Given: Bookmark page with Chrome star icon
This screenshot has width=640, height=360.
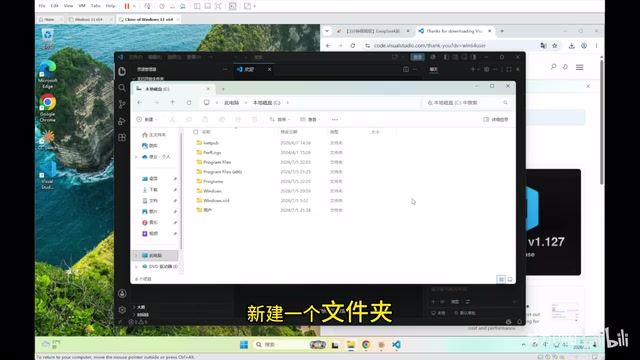Looking at the screenshot, I should point(555,46).
